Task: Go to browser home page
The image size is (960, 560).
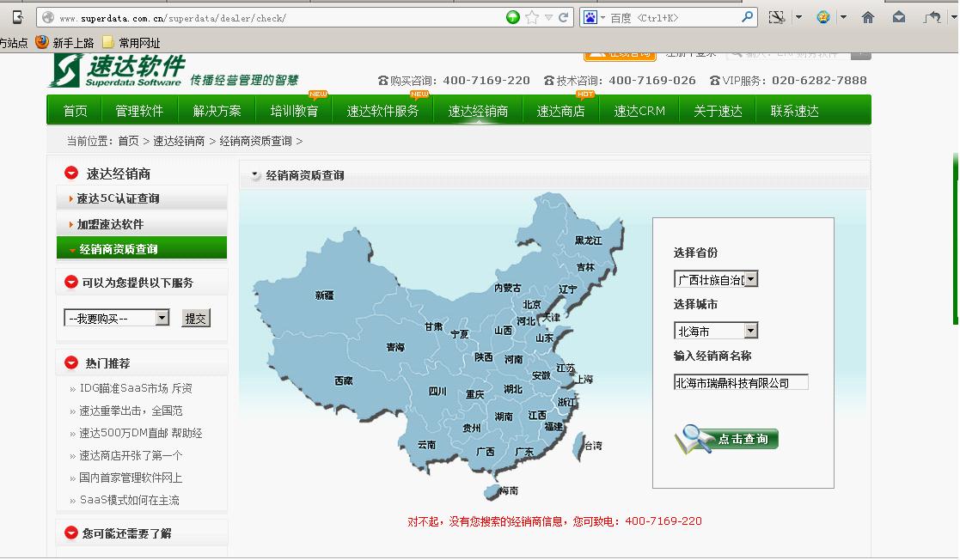Action: point(867,17)
